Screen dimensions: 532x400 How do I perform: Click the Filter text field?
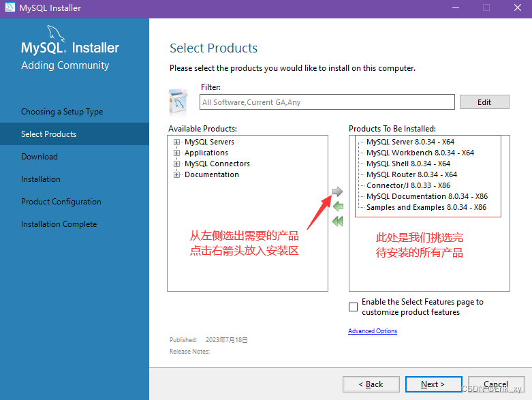point(327,102)
